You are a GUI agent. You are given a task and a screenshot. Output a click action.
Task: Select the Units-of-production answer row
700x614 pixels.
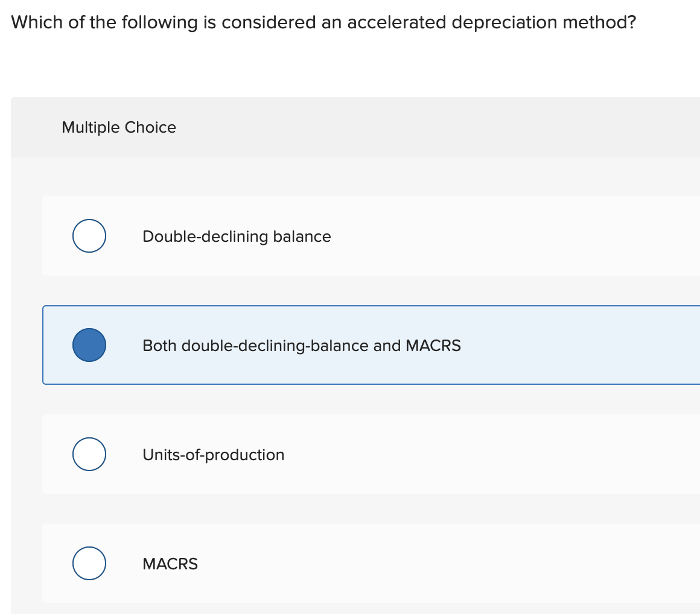point(302,454)
